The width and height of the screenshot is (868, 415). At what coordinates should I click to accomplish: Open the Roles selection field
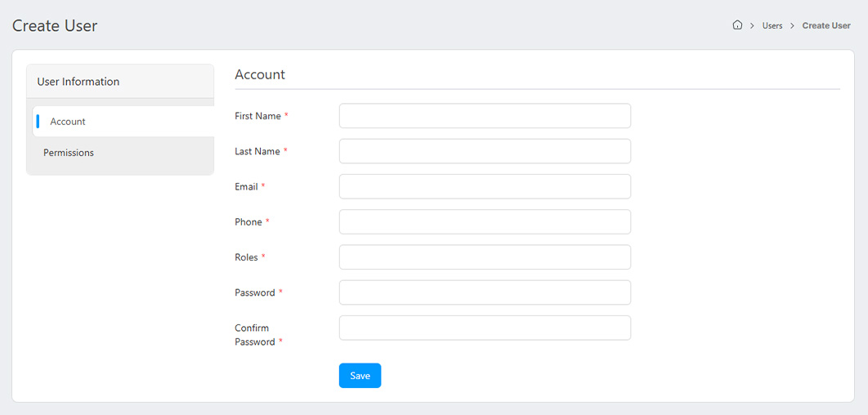485,257
